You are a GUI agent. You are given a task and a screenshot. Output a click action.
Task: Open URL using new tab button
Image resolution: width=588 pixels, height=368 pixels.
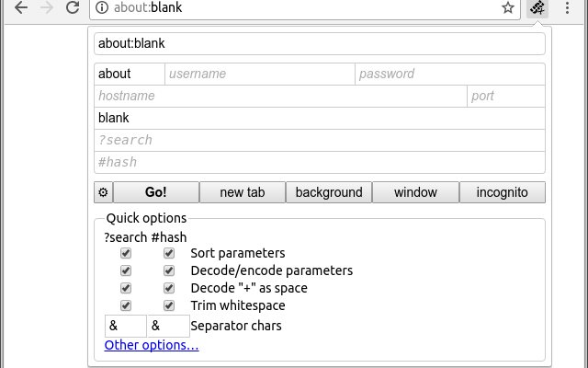[243, 192]
